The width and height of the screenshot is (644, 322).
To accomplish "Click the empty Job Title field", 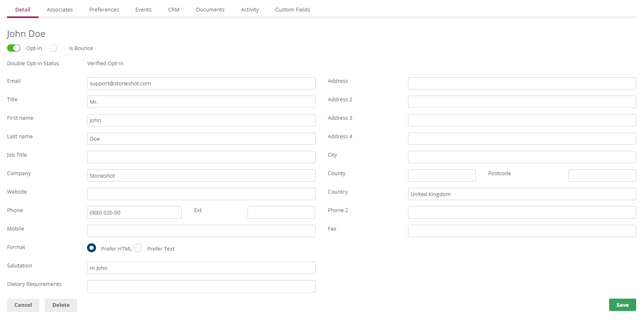I will click(201, 157).
